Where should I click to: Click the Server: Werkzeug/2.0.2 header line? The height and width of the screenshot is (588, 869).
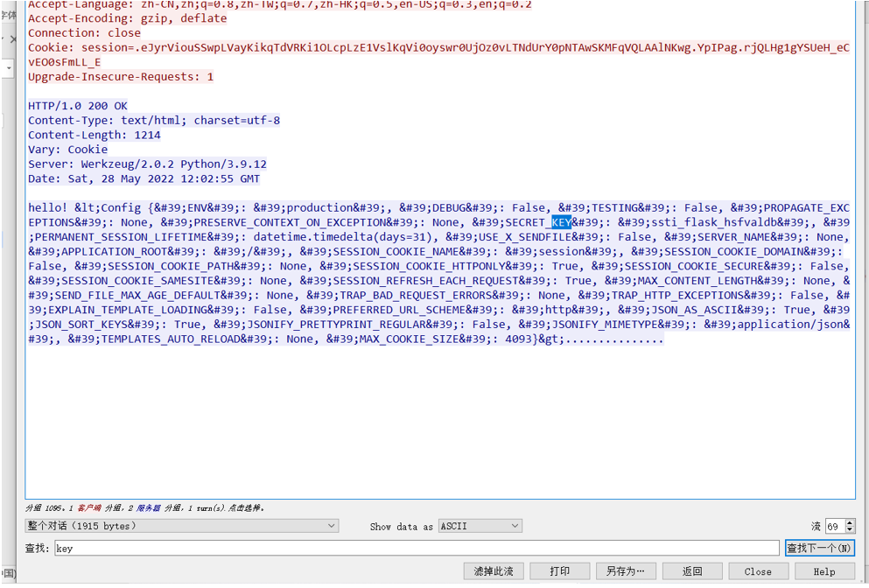147,164
